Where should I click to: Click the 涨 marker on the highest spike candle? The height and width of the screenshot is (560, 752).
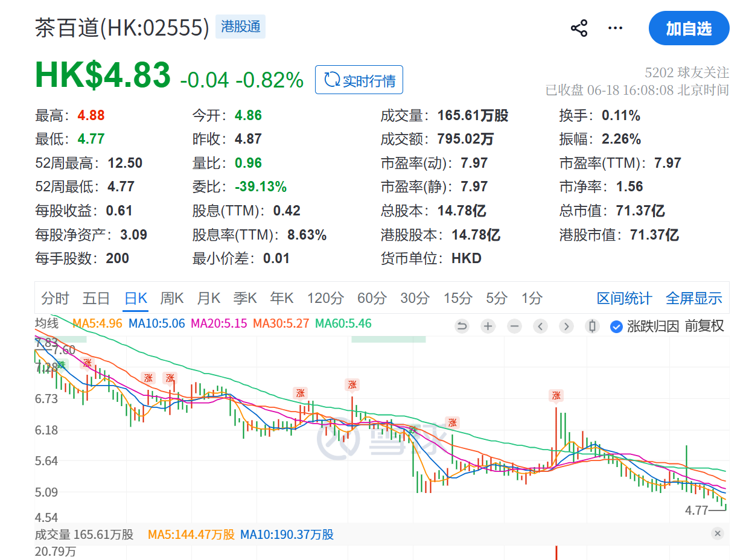tap(556, 396)
